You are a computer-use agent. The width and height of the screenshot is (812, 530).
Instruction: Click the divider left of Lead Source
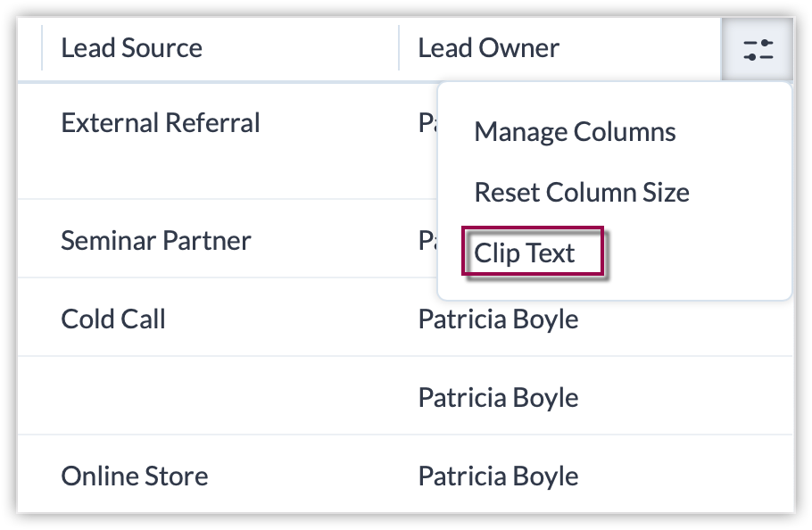click(x=42, y=48)
